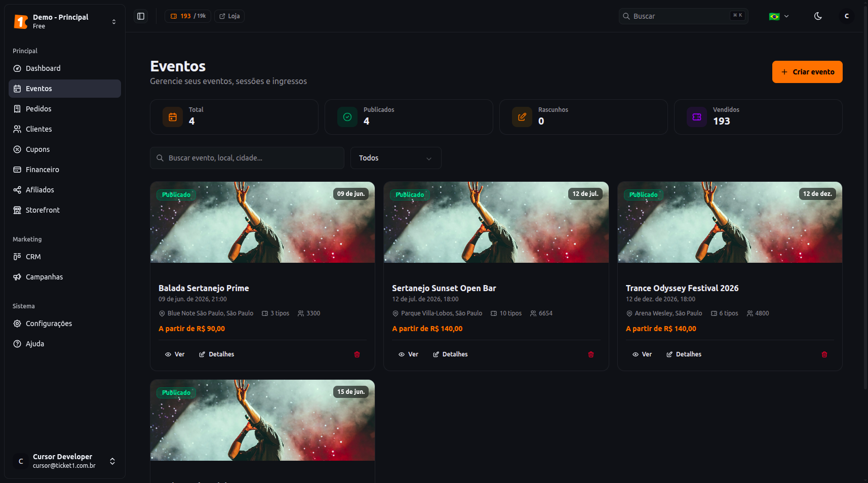Delete Trance Odyssey Festival 2026 event
The height and width of the screenshot is (483, 868).
[824, 354]
